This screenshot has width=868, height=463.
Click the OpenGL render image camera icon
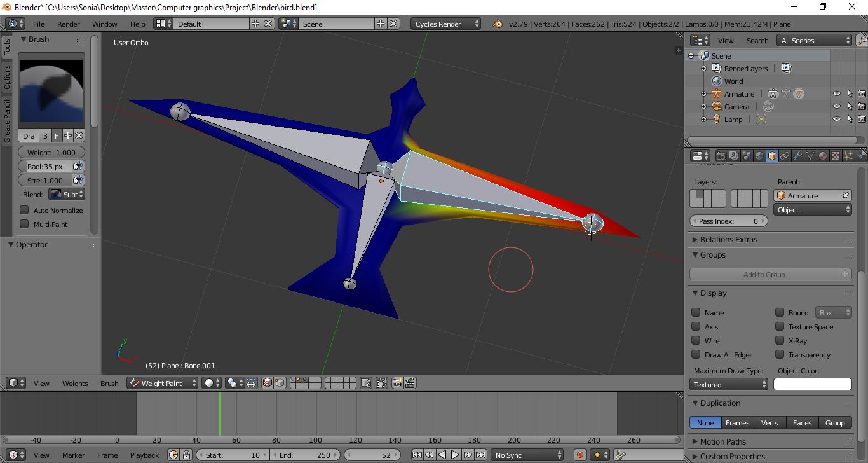tap(397, 383)
